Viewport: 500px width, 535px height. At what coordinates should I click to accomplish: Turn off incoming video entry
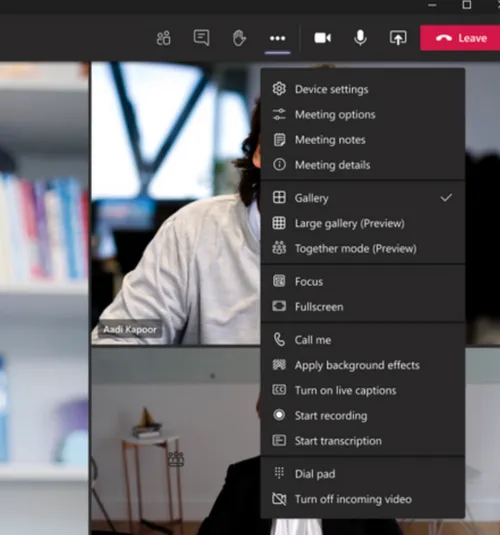pos(353,499)
